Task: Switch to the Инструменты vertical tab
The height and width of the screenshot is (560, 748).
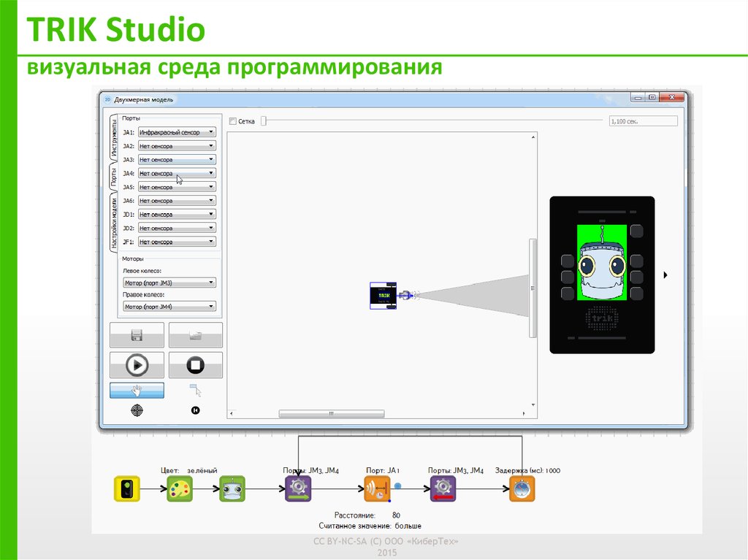Action: pos(115,137)
